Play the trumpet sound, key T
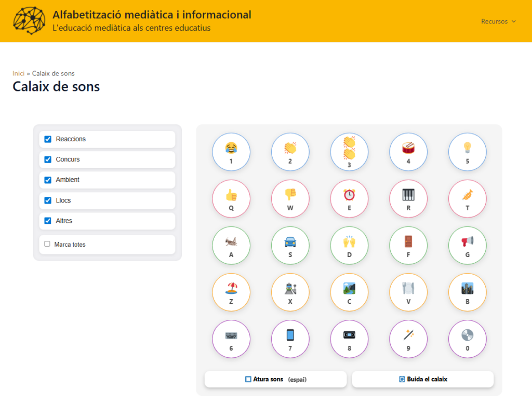This screenshot has width=532, height=404. pyautogui.click(x=467, y=199)
